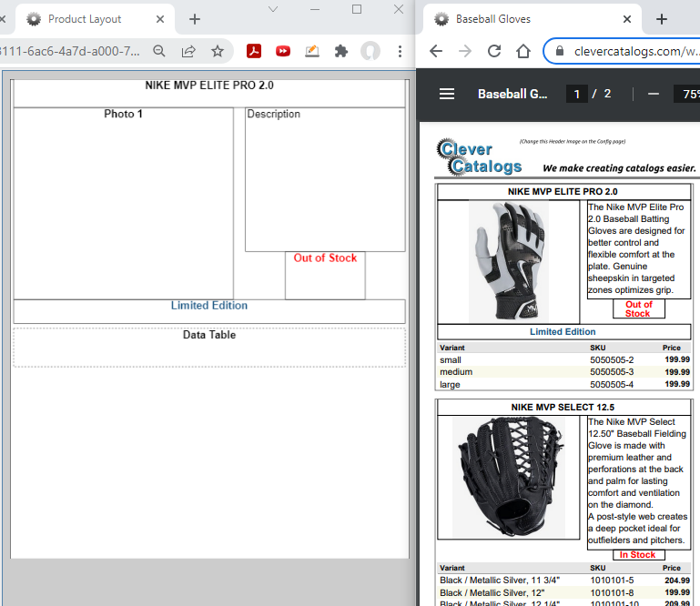Toggle PDF sidebar hamburger menu

coord(447,94)
